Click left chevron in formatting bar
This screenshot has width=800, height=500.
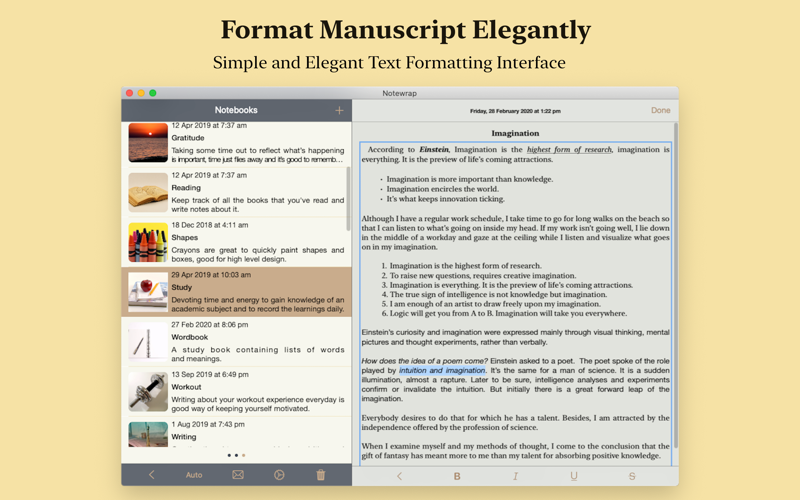(400, 476)
